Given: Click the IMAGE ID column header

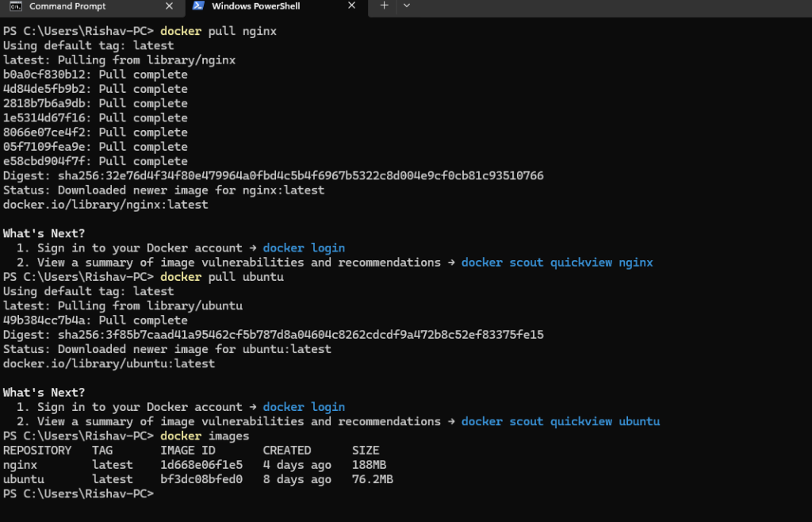Looking at the screenshot, I should 188,451.
